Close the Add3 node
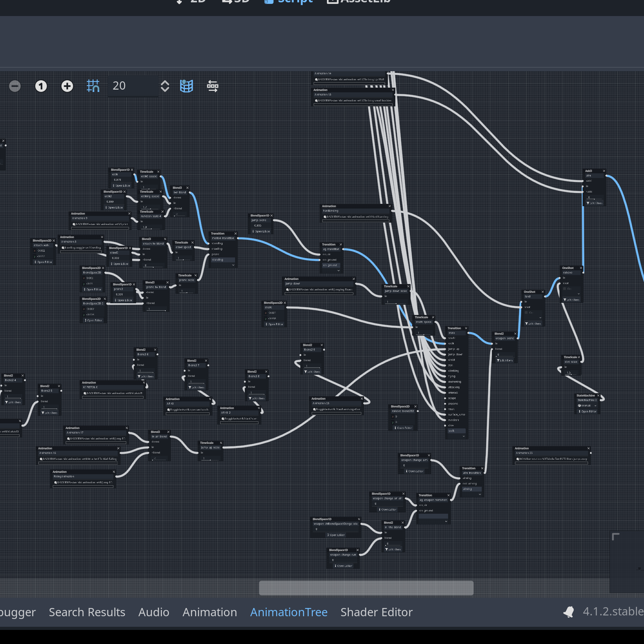The height and width of the screenshot is (644, 644). click(604, 171)
